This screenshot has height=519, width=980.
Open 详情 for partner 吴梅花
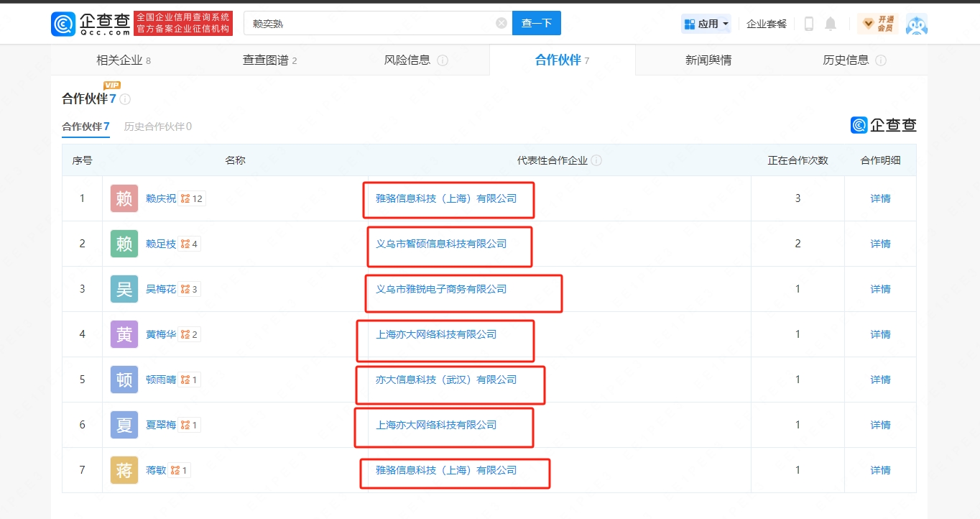click(x=880, y=289)
